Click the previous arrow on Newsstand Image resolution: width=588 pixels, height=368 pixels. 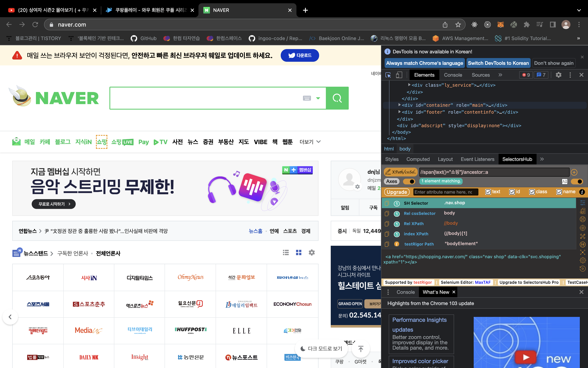10,317
